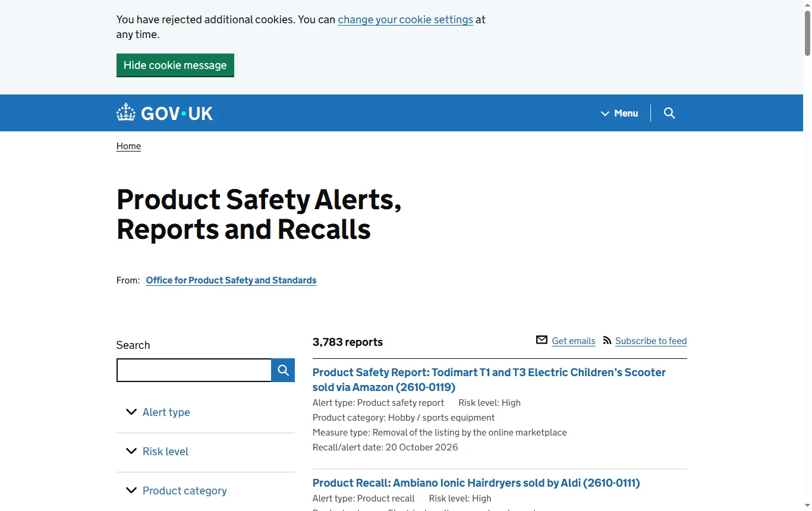Open the Menu dropdown in header

619,113
